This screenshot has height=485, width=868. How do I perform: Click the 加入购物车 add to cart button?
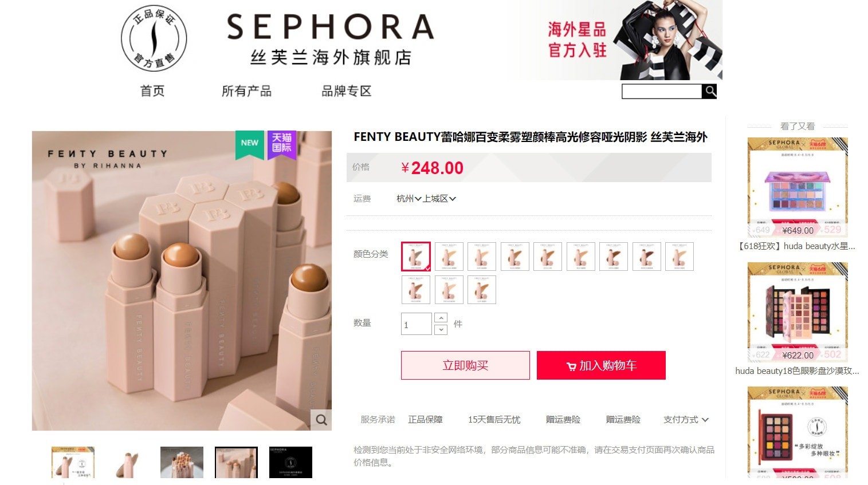[601, 365]
